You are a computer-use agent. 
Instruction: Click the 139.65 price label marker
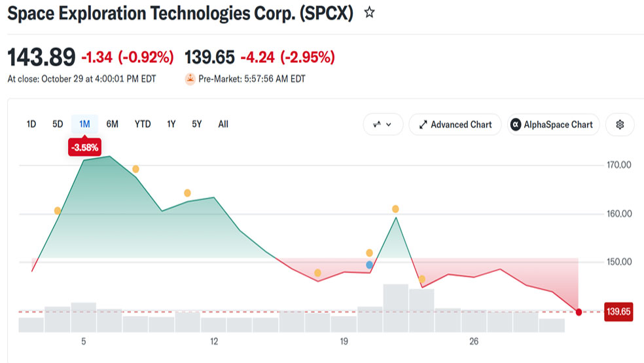point(618,312)
